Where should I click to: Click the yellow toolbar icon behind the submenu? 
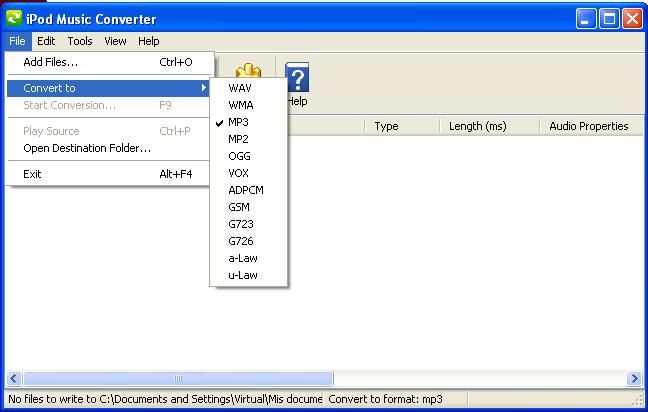(248, 70)
